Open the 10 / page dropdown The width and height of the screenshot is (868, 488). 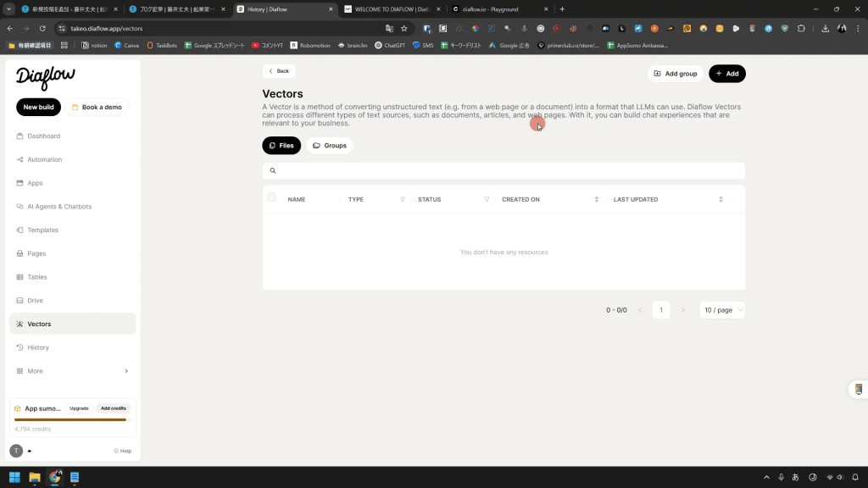pyautogui.click(x=722, y=310)
